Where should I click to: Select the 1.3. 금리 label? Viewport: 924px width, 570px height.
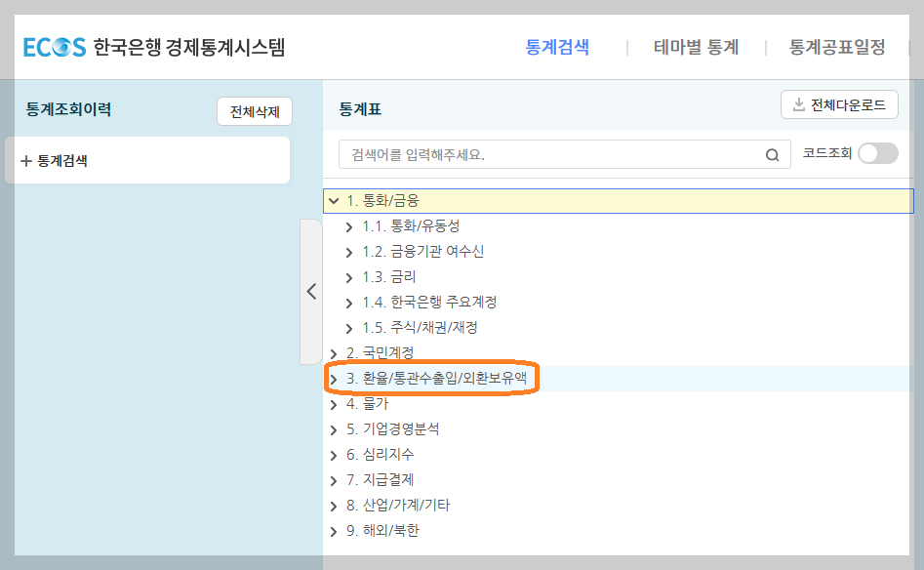click(389, 277)
